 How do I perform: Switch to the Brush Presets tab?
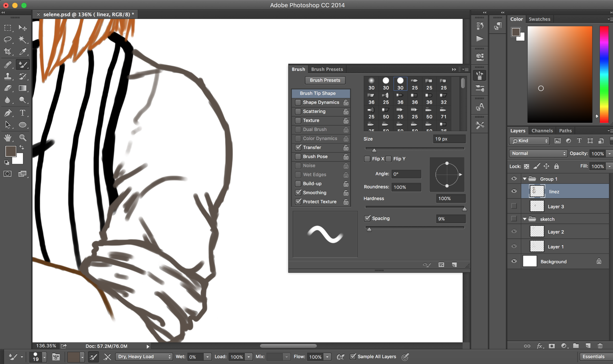[x=327, y=69]
